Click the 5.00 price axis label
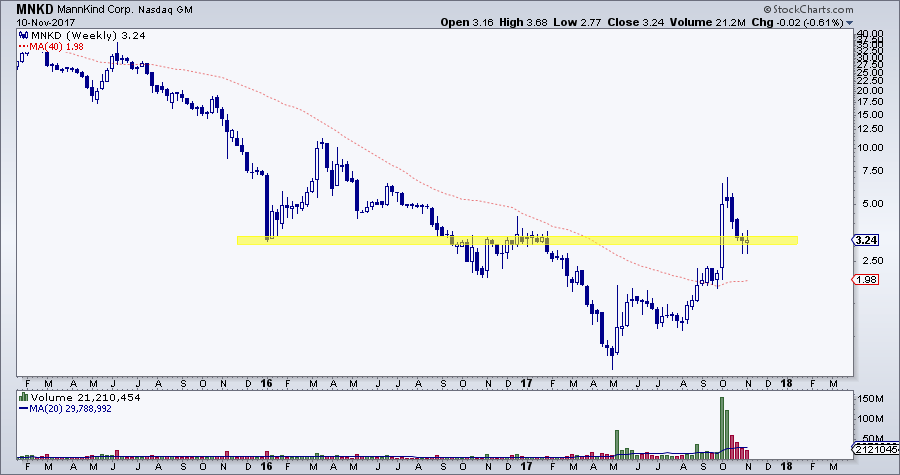Image resolution: width=900 pixels, height=475 pixels. (x=871, y=204)
